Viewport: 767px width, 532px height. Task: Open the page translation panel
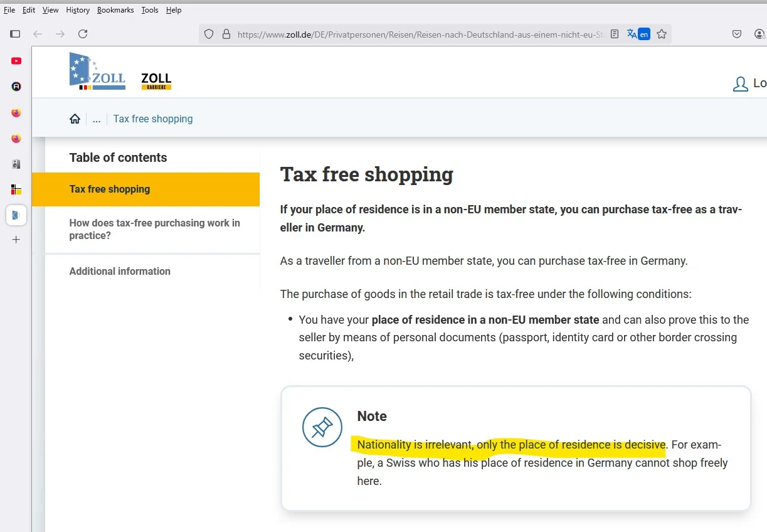[638, 35]
